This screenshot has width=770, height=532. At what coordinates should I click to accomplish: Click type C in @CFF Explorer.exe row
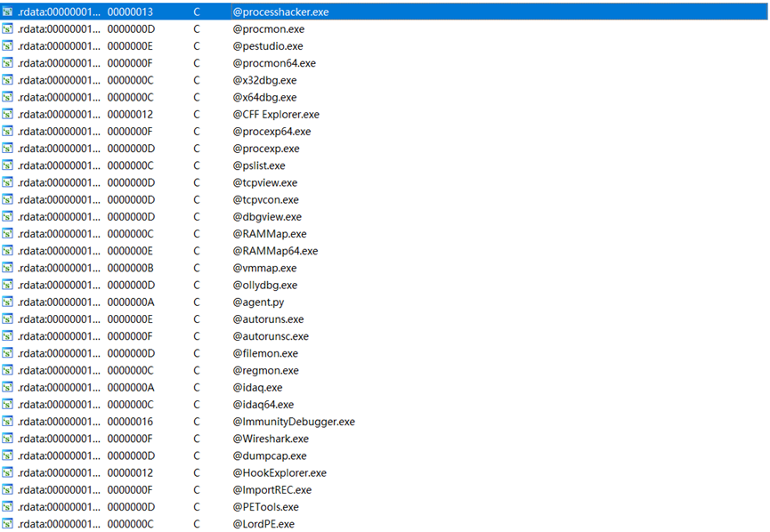coord(197,115)
